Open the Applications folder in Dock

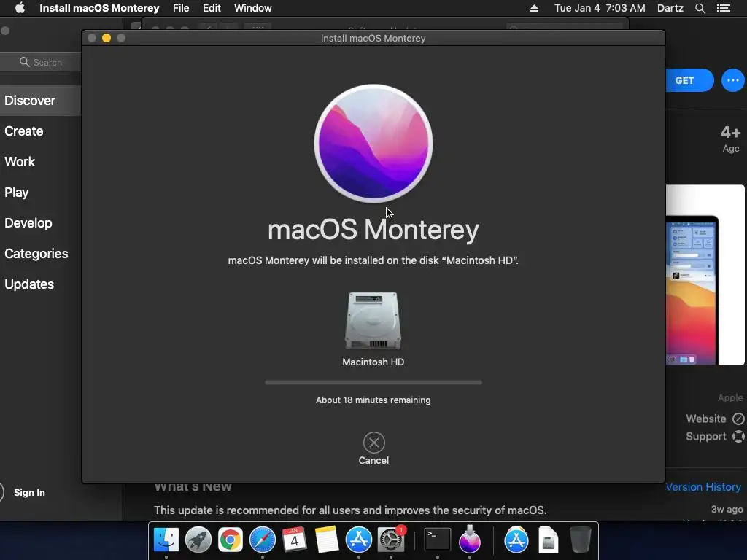[516, 540]
